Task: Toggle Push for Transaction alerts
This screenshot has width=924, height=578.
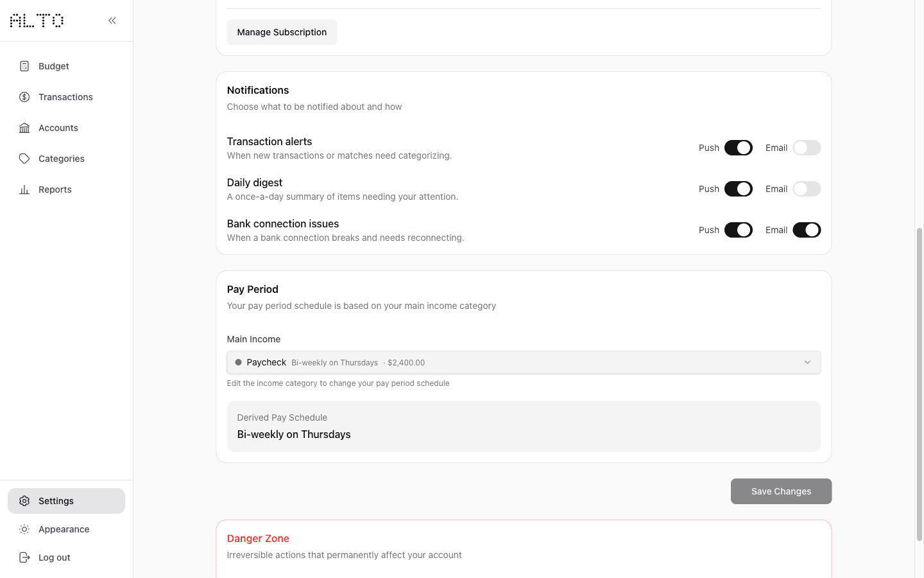Action: click(x=739, y=148)
